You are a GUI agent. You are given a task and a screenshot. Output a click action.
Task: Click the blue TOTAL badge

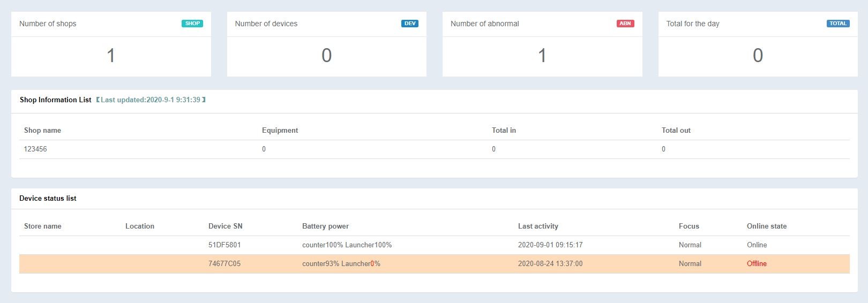tap(837, 24)
